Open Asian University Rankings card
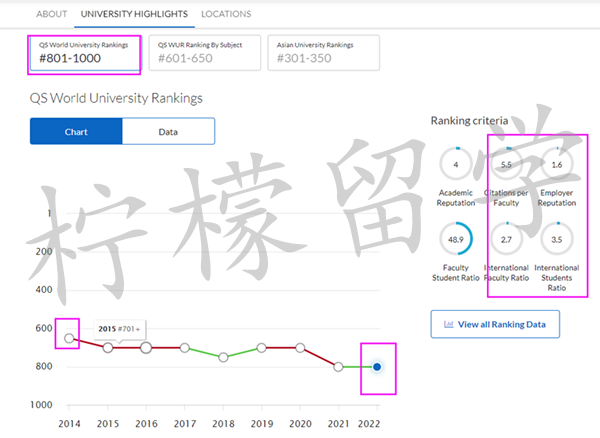Viewport: 600px width, 438px height. (x=324, y=53)
